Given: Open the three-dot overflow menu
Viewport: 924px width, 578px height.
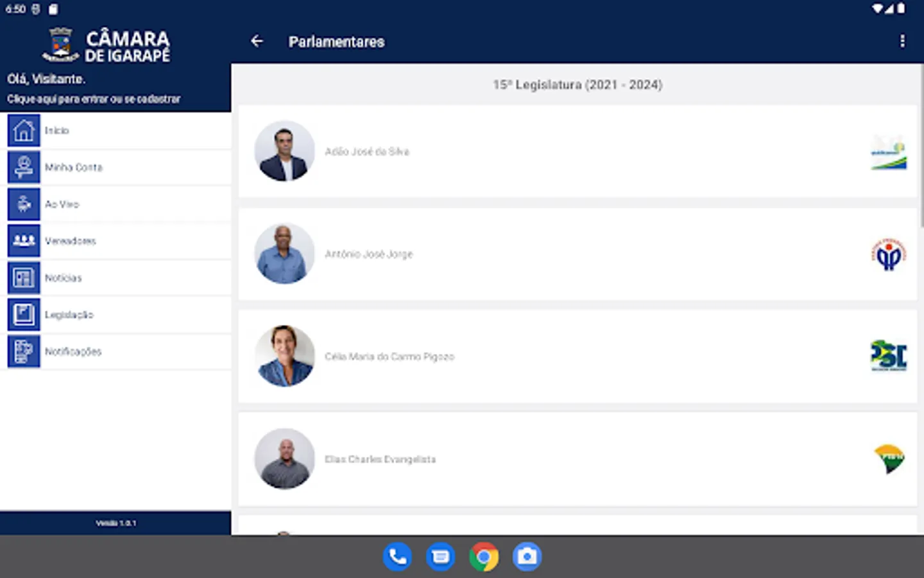Looking at the screenshot, I should [902, 41].
